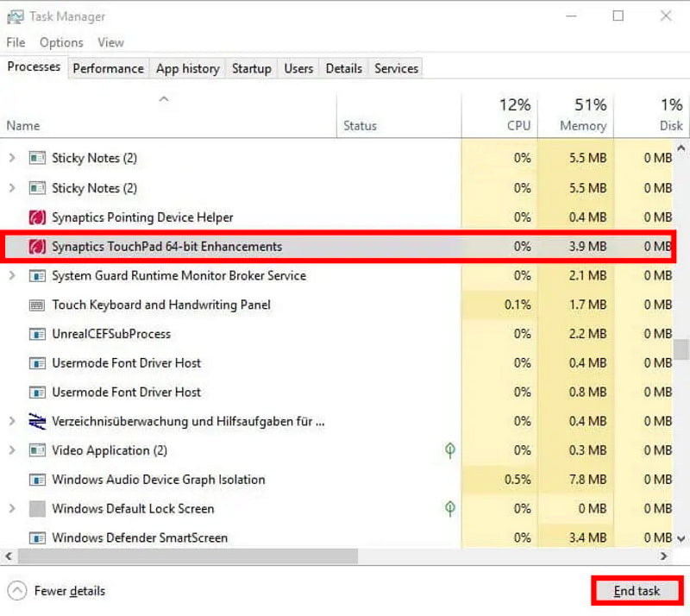Expand System Guard Runtime Monitor Broker Service
This screenshot has height=616, width=690.
click(x=12, y=276)
